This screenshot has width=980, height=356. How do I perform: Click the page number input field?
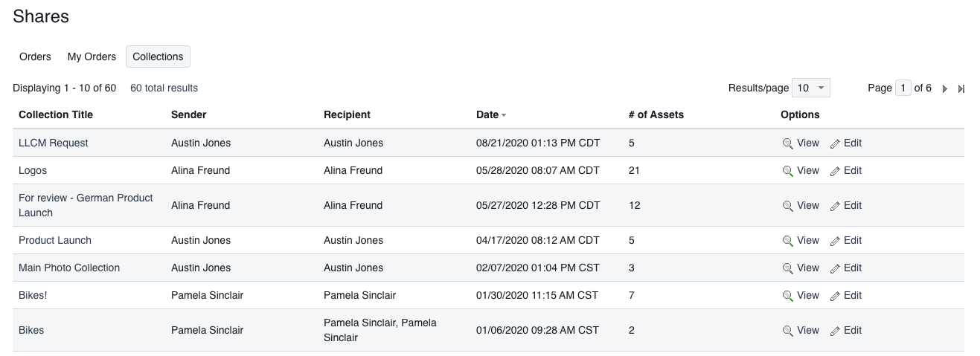(x=903, y=88)
